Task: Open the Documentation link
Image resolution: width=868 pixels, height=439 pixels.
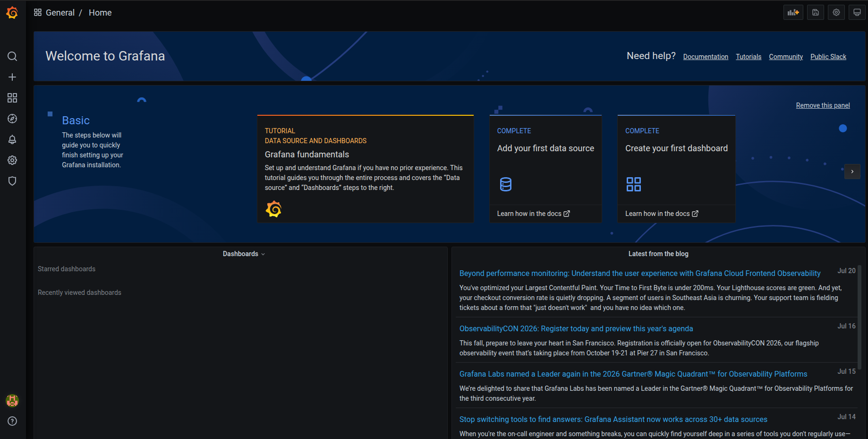Action: [706, 57]
